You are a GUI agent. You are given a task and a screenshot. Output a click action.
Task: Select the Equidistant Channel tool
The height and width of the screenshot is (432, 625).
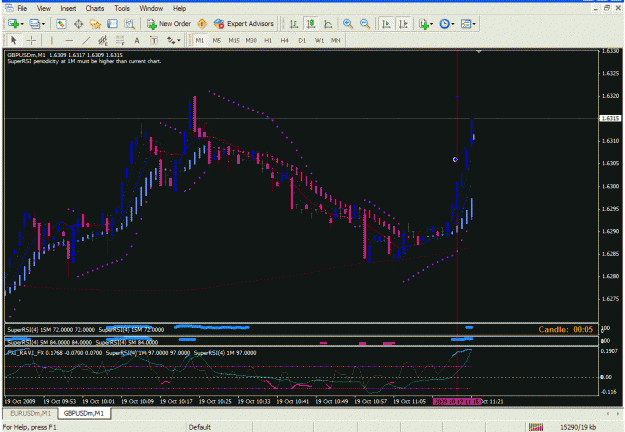103,40
